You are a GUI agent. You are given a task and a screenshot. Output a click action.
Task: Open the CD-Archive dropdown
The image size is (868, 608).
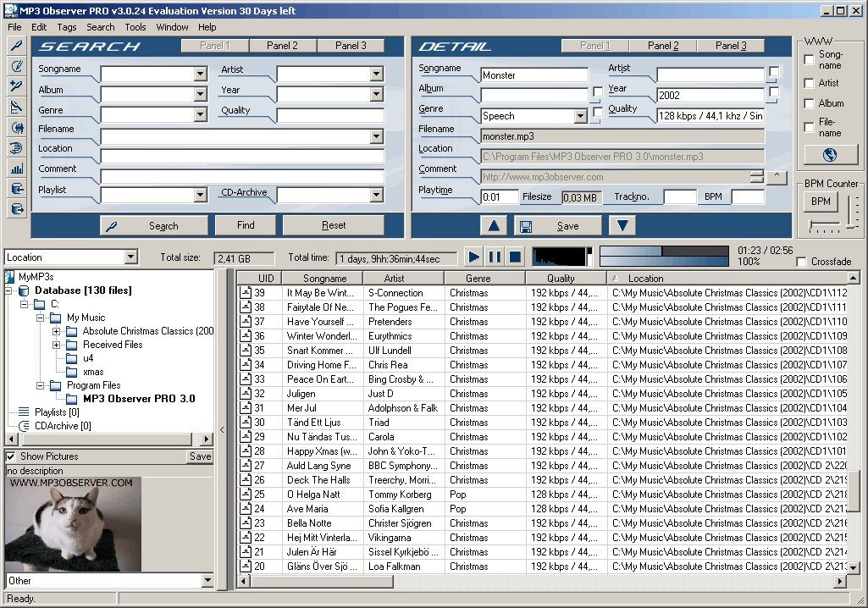377,195
